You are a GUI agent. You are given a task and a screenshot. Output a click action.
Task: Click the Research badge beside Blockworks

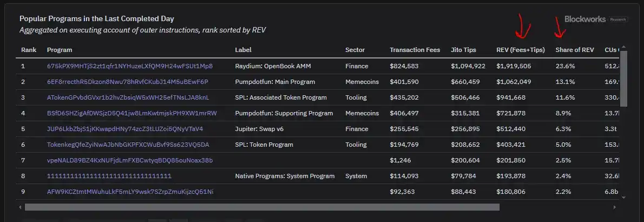click(x=618, y=19)
